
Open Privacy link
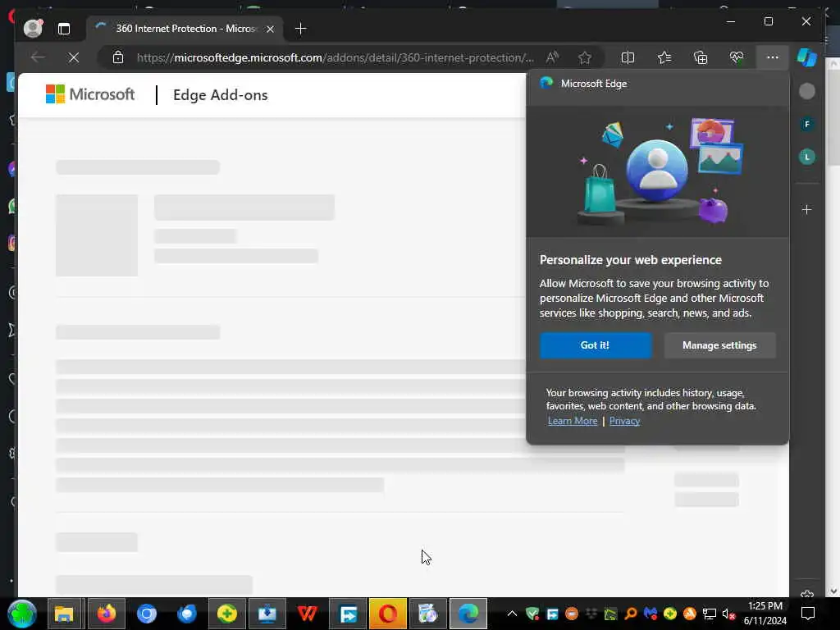624,421
